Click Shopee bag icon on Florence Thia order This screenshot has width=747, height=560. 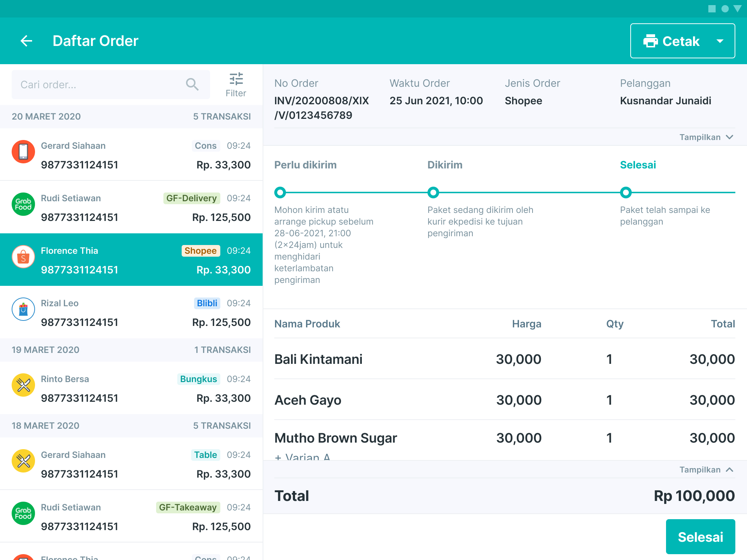pos(23,257)
